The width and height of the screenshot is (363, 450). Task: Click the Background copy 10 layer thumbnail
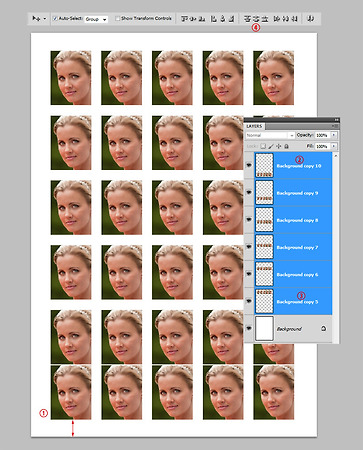point(264,165)
